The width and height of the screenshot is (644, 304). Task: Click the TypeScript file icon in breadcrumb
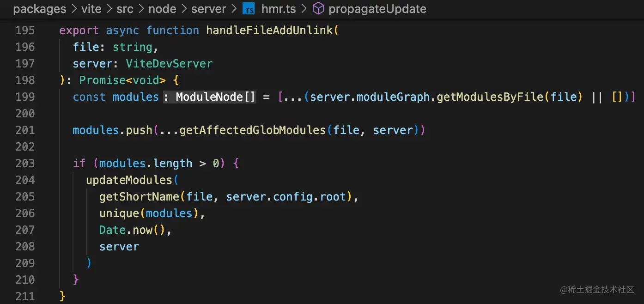click(249, 9)
